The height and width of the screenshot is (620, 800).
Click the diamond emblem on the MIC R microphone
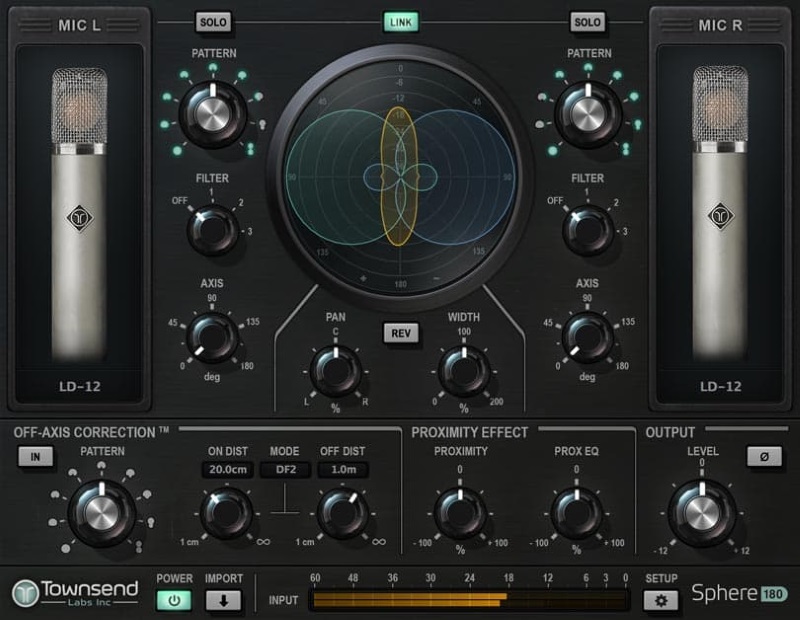tap(720, 216)
